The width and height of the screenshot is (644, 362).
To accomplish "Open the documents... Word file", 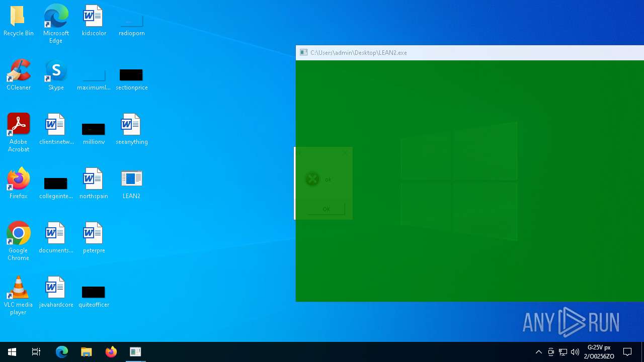I will click(56, 238).
